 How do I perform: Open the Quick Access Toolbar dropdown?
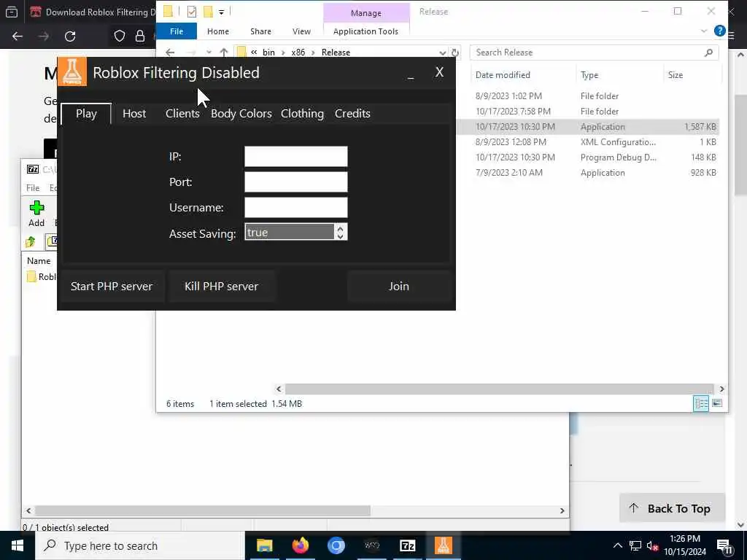221,12
